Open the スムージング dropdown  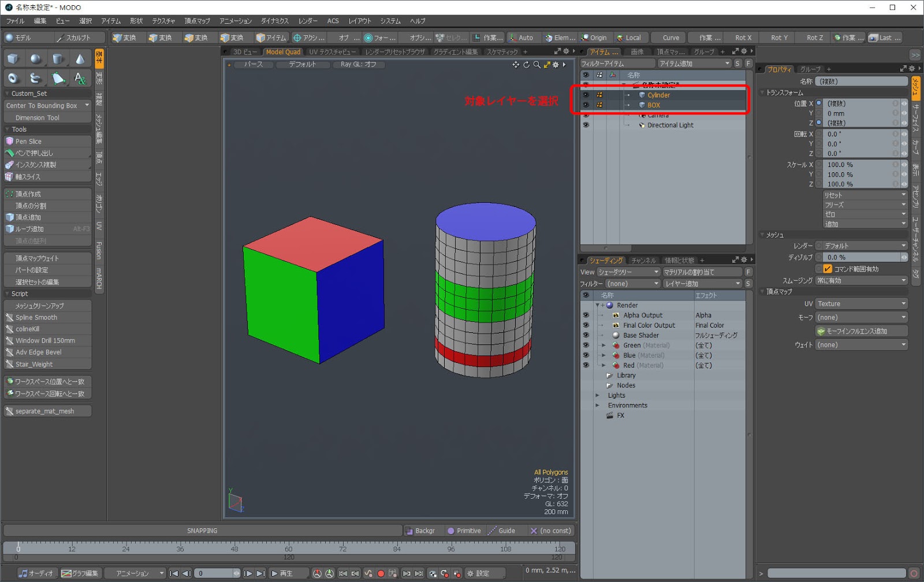pyautogui.click(x=862, y=281)
